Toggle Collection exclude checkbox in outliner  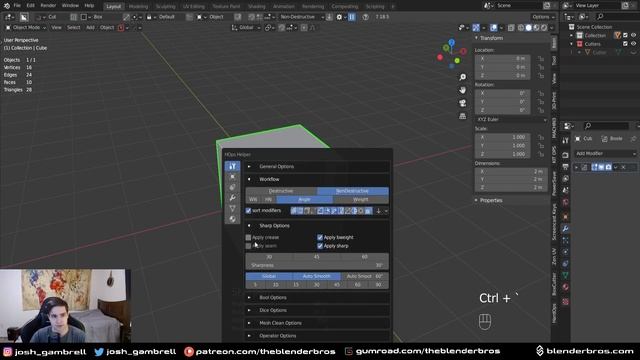625,36
